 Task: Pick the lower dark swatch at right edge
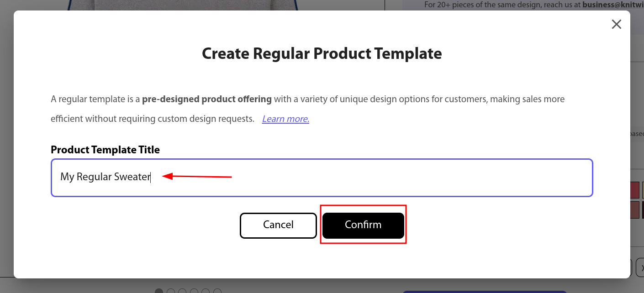[x=643, y=210]
